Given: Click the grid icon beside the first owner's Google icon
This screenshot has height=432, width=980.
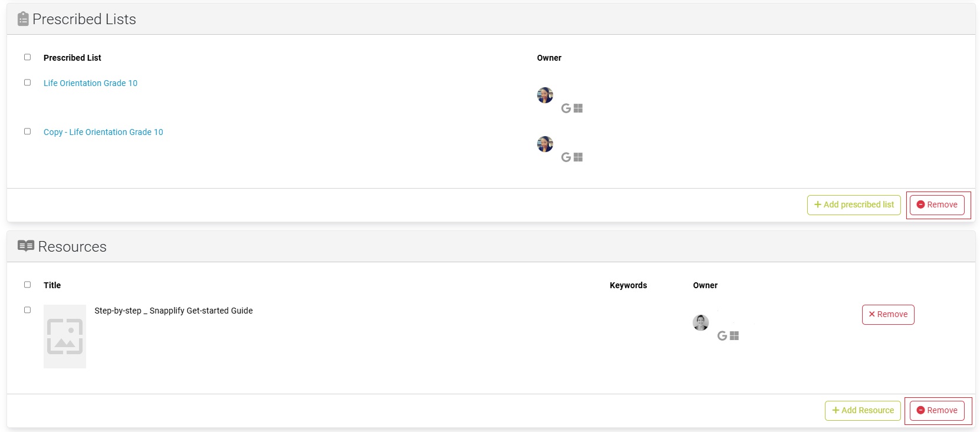Looking at the screenshot, I should [x=578, y=108].
